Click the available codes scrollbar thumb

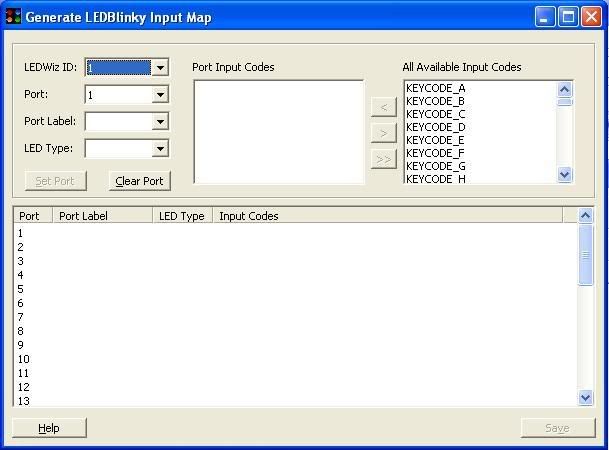564,102
